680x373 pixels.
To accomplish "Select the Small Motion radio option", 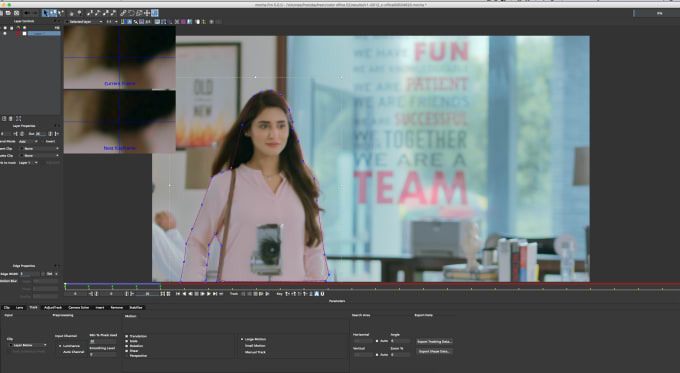I will tap(242, 346).
